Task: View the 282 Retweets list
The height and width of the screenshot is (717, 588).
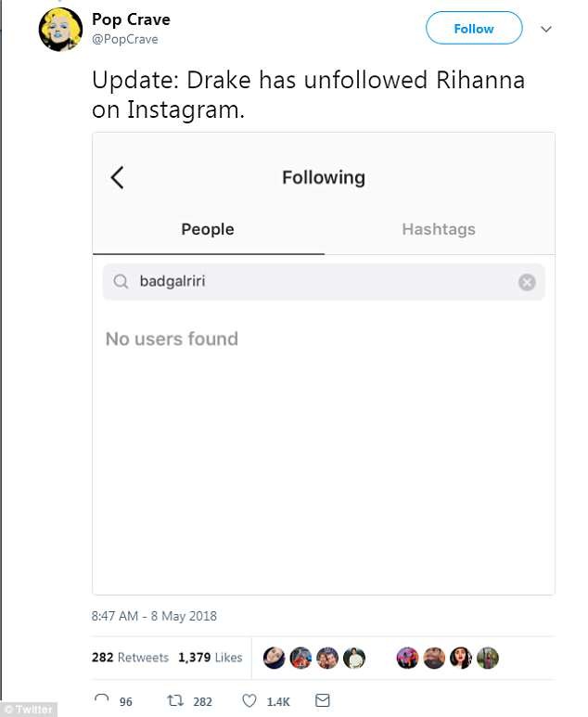Action: point(130,658)
